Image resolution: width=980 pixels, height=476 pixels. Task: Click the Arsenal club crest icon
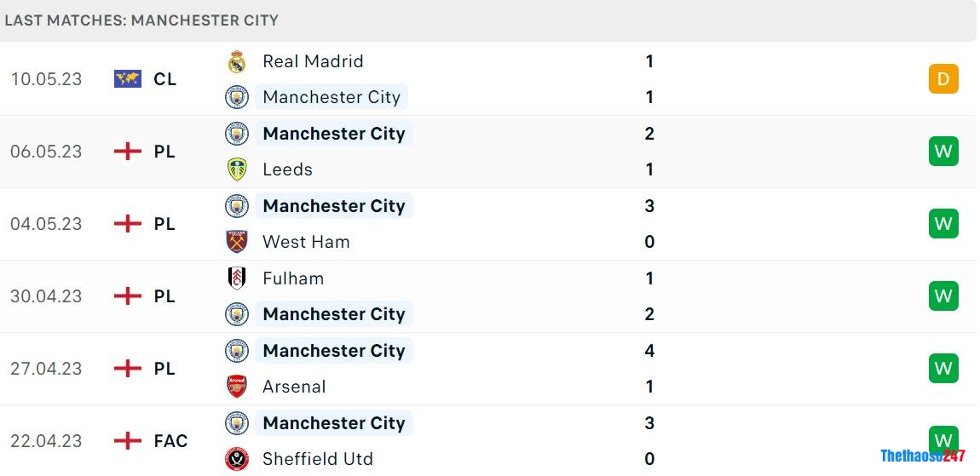pos(237,387)
